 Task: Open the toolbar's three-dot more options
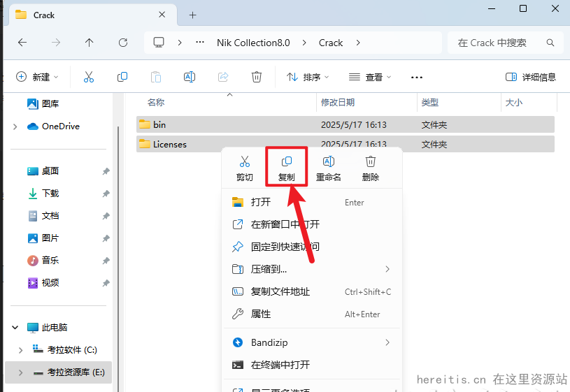pos(417,78)
